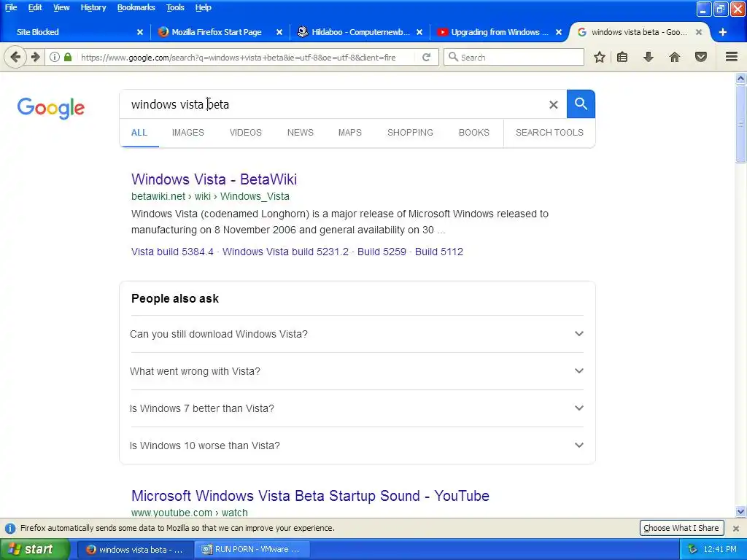Open Windows Vista build 5231.2 sitelink
747x560 pixels.
(285, 252)
